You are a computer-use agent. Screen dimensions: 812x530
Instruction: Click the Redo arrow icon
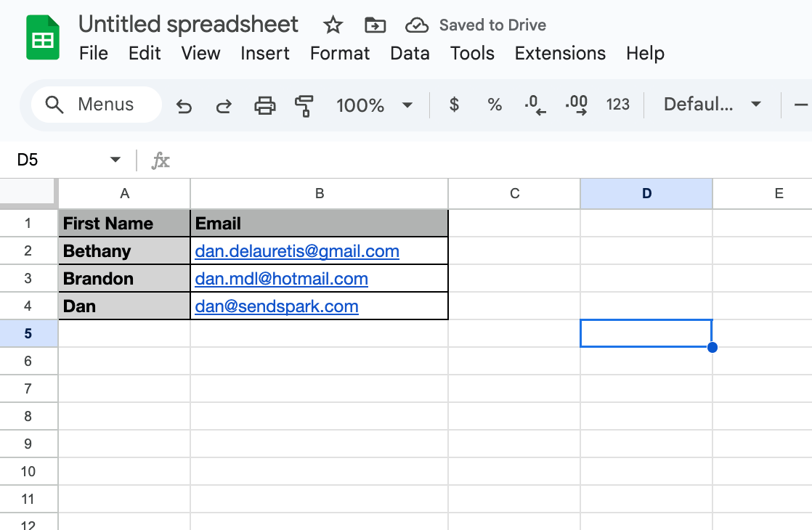(x=224, y=105)
